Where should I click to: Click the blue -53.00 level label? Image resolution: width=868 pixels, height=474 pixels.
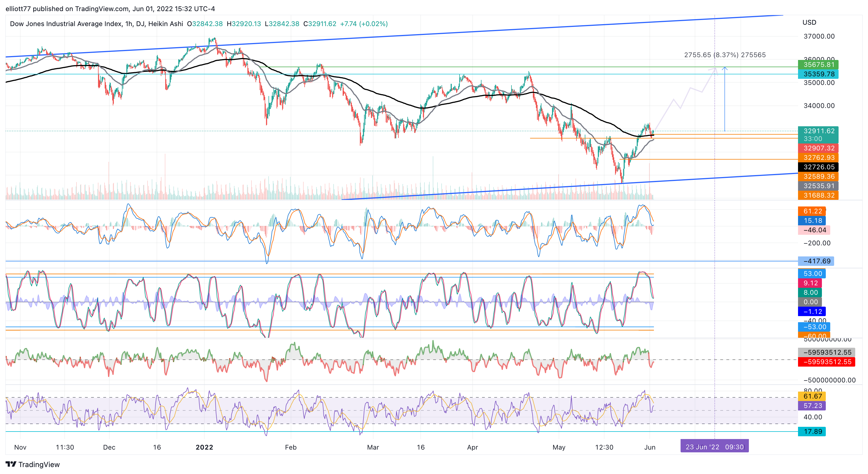814,327
